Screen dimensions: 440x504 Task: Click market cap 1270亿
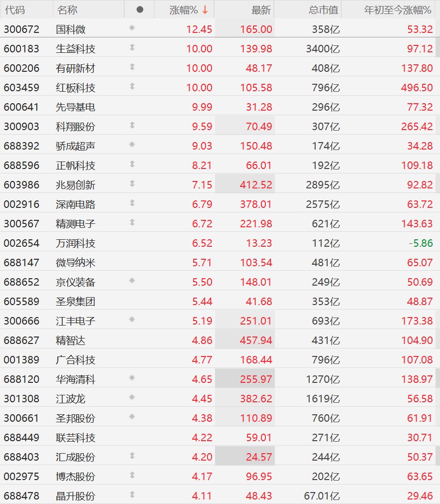point(323,379)
